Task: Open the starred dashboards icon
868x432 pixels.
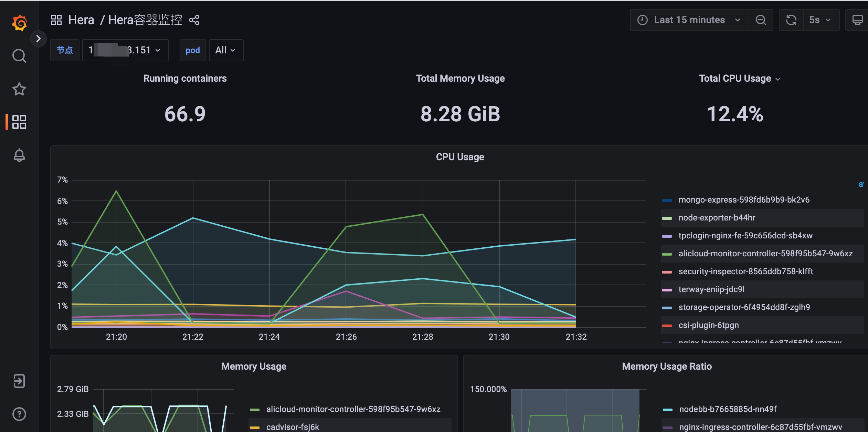Action: 19,89
